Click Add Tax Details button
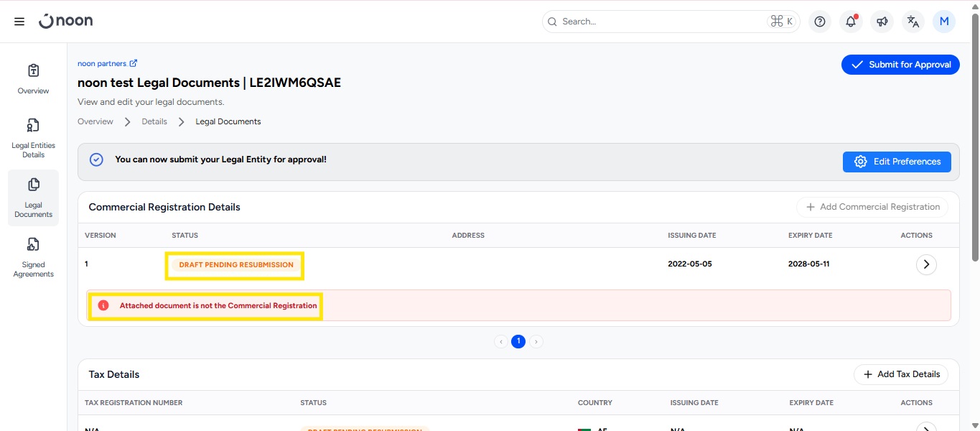 coord(900,374)
